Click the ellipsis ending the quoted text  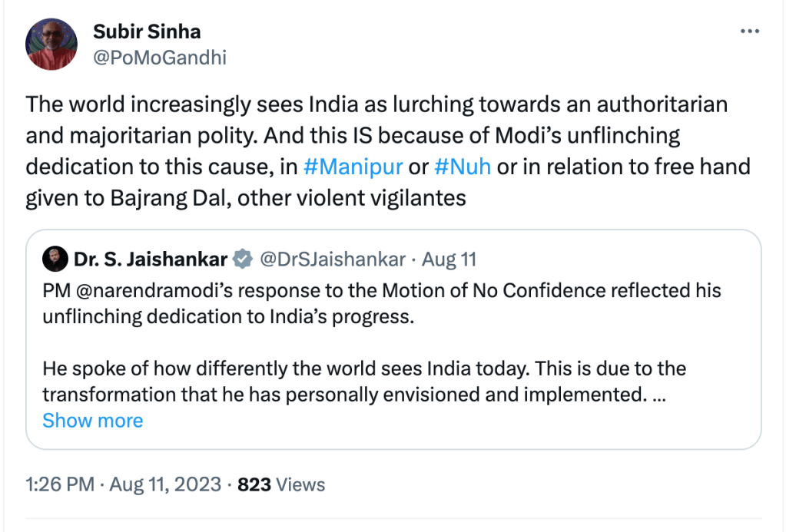click(658, 394)
